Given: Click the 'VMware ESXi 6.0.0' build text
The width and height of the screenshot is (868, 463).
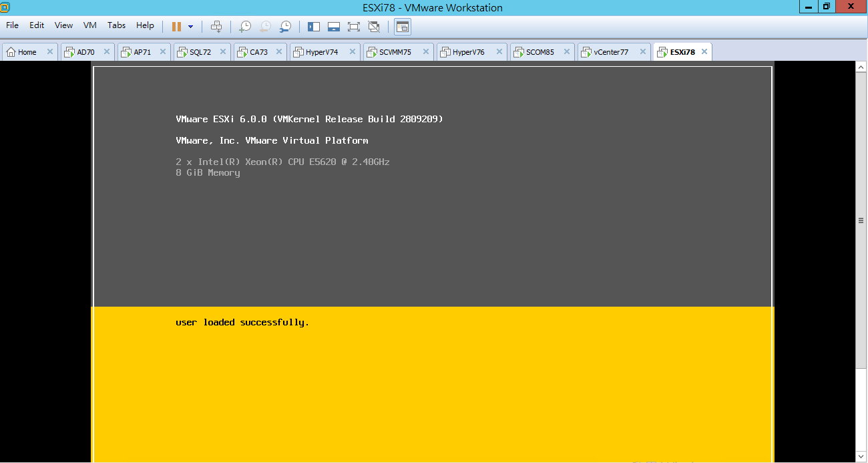Looking at the screenshot, I should (309, 119).
